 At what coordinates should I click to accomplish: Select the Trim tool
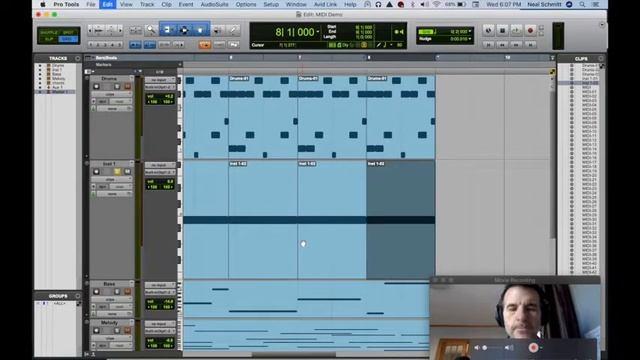coord(167,30)
